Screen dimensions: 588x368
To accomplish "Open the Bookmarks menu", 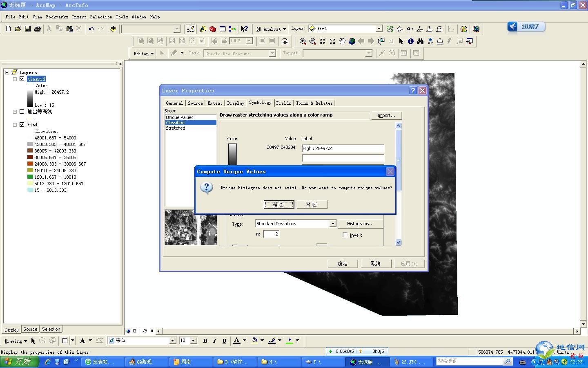I will tap(57, 17).
